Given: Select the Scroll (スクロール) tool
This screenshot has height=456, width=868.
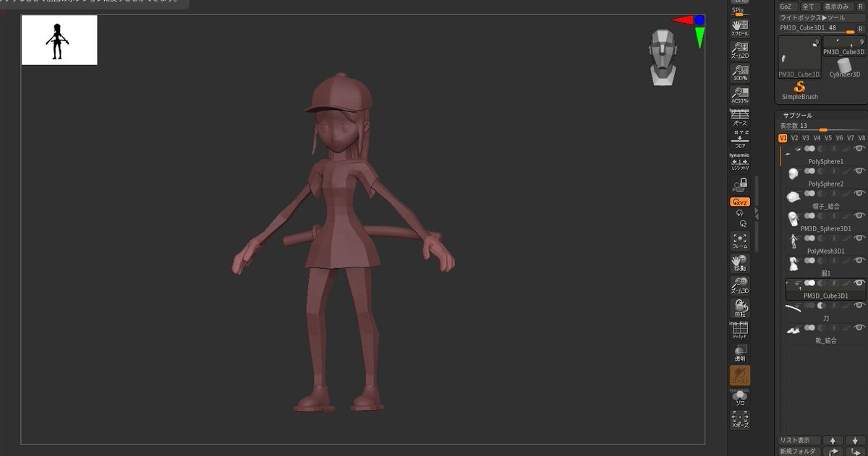Looking at the screenshot, I should (740, 29).
